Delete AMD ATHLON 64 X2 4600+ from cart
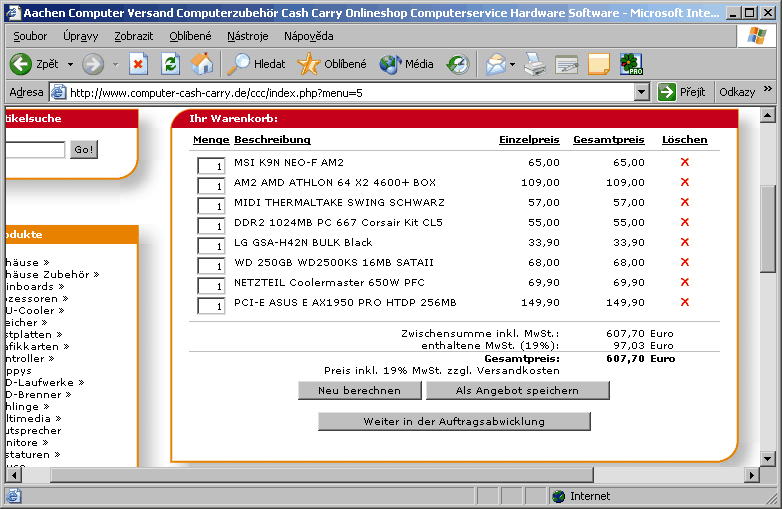This screenshot has height=509, width=782. (x=685, y=182)
